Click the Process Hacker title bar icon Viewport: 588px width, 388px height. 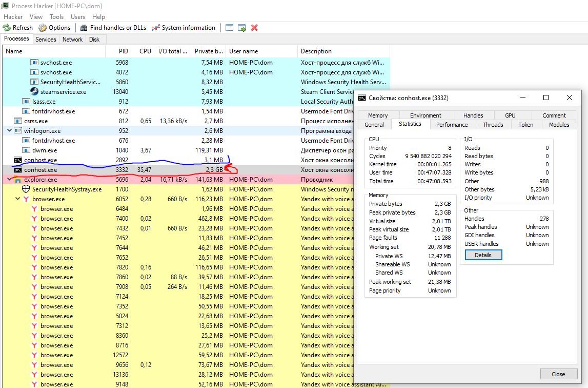[x=7, y=6]
